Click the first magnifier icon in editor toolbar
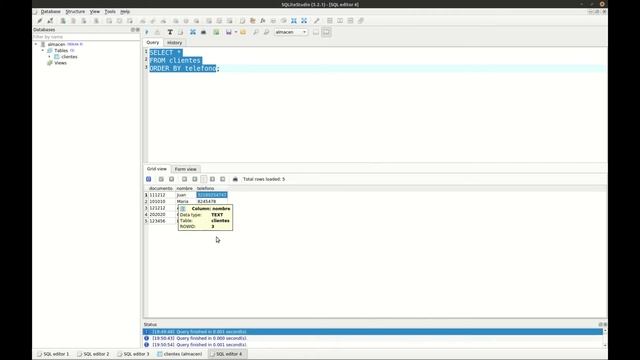Viewport: 640px width, 360px height. pyautogui.click(x=256, y=32)
